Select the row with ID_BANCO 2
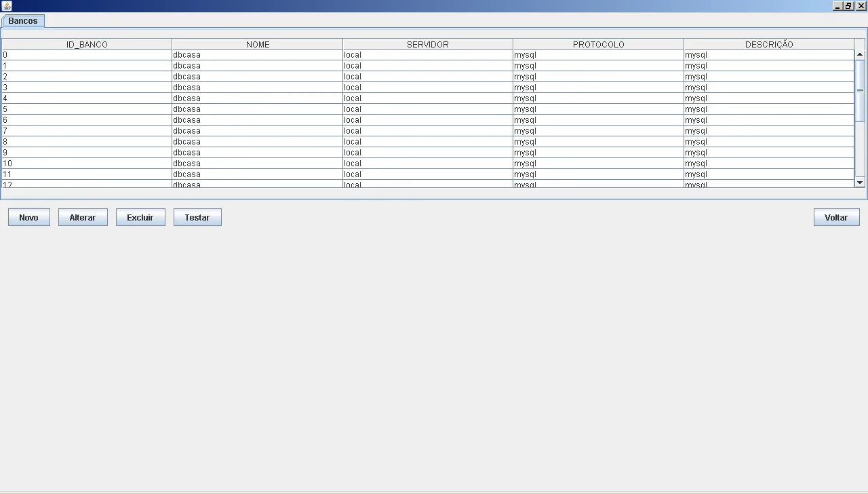Viewport: 868px width, 494px height. click(428, 77)
